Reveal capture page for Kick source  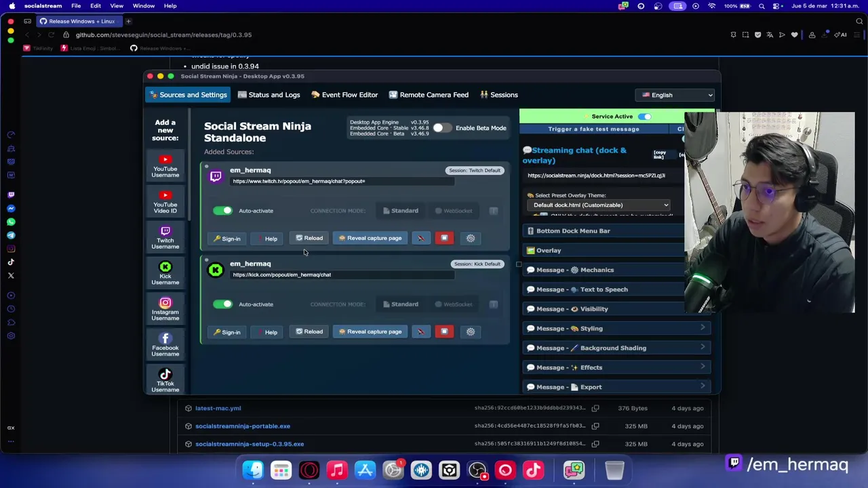click(370, 331)
